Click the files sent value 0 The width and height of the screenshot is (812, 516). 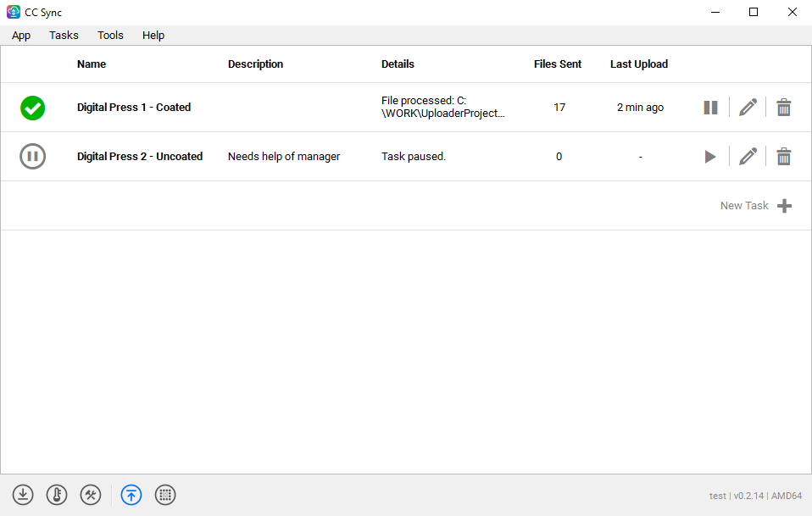(x=559, y=156)
